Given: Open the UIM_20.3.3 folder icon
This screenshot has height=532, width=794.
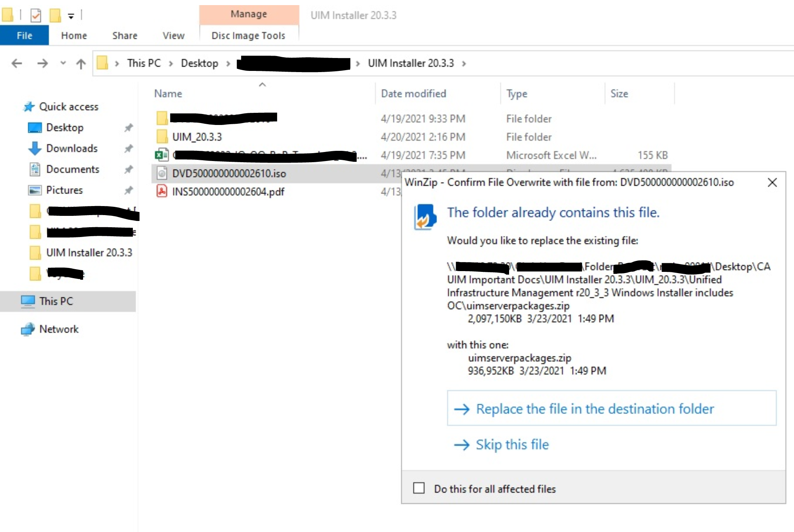Looking at the screenshot, I should (x=161, y=137).
